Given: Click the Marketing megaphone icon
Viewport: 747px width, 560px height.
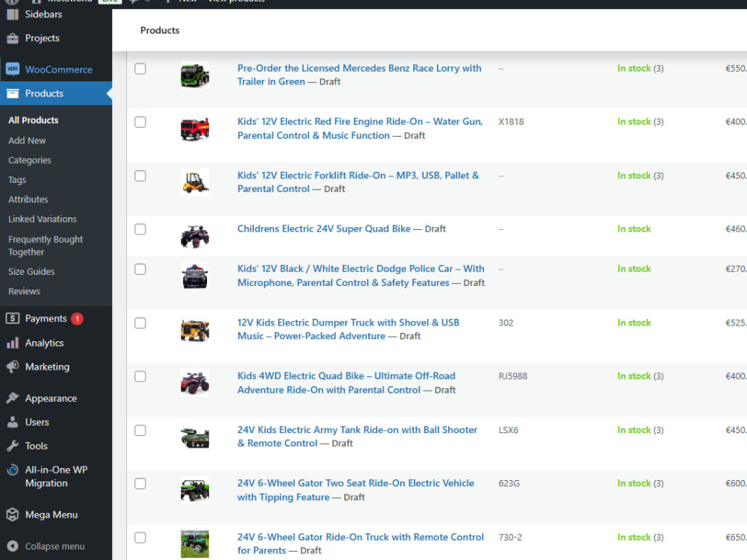Looking at the screenshot, I should (13, 367).
